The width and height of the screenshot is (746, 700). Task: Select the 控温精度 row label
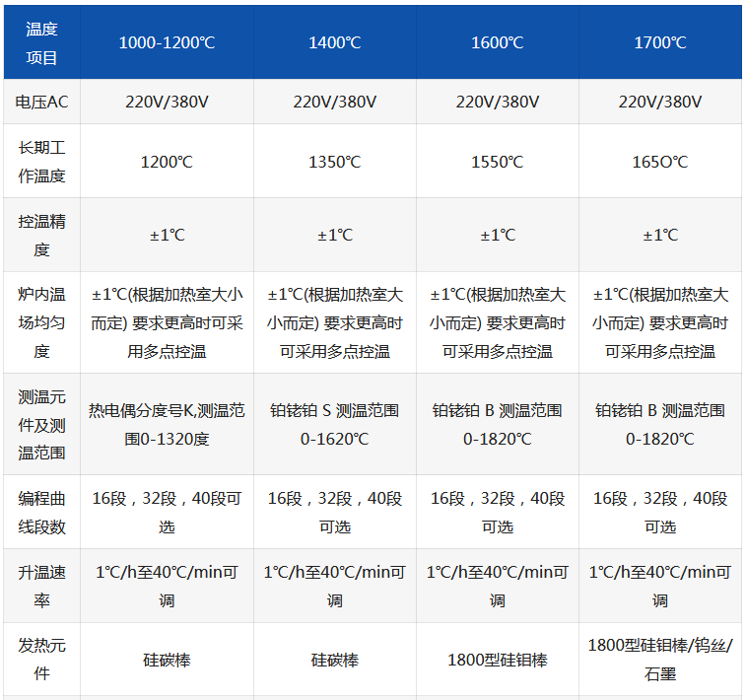point(41,235)
